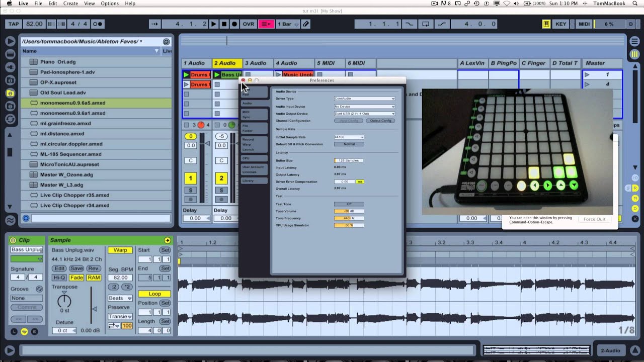Turn on the Test Tone switch
This screenshot has height=362, width=644.
click(349, 204)
